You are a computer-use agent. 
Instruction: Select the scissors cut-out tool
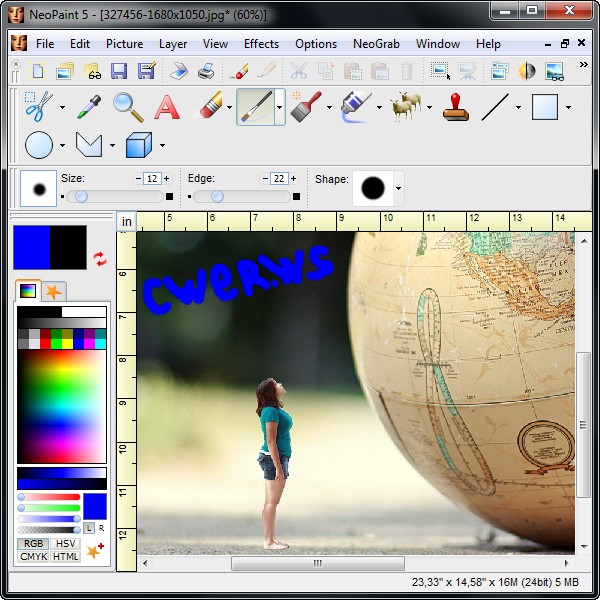tap(38, 106)
